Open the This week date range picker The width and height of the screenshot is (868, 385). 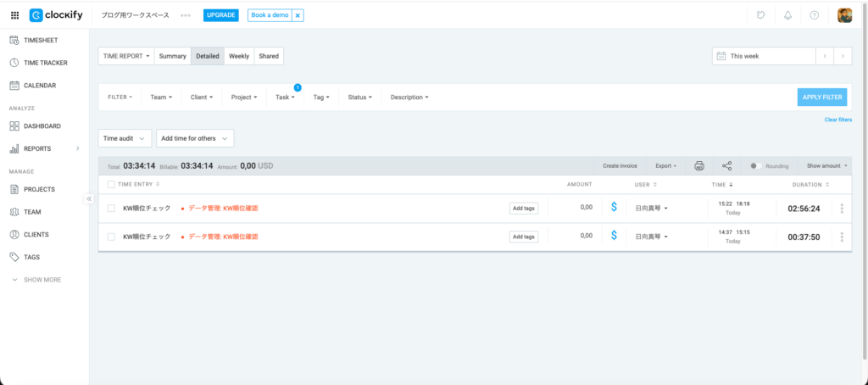763,56
